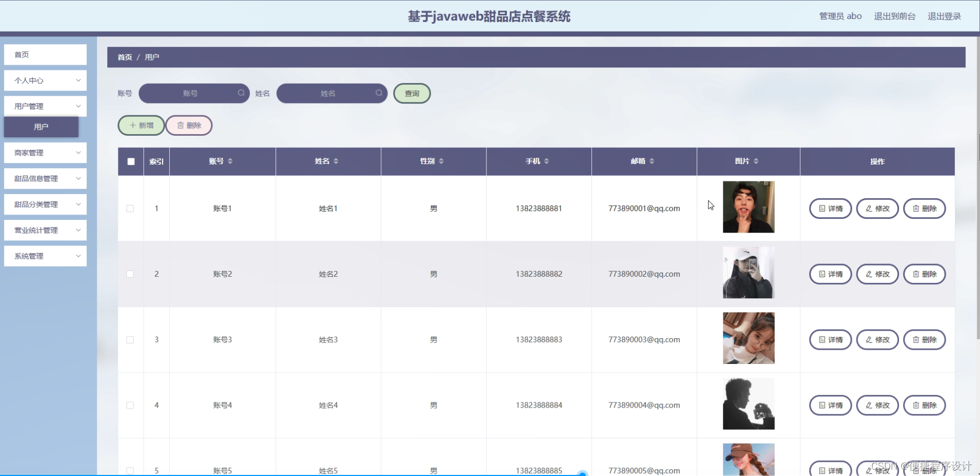The image size is (980, 476).
Task: Open photo thumbnail of 账号4
Action: (748, 404)
